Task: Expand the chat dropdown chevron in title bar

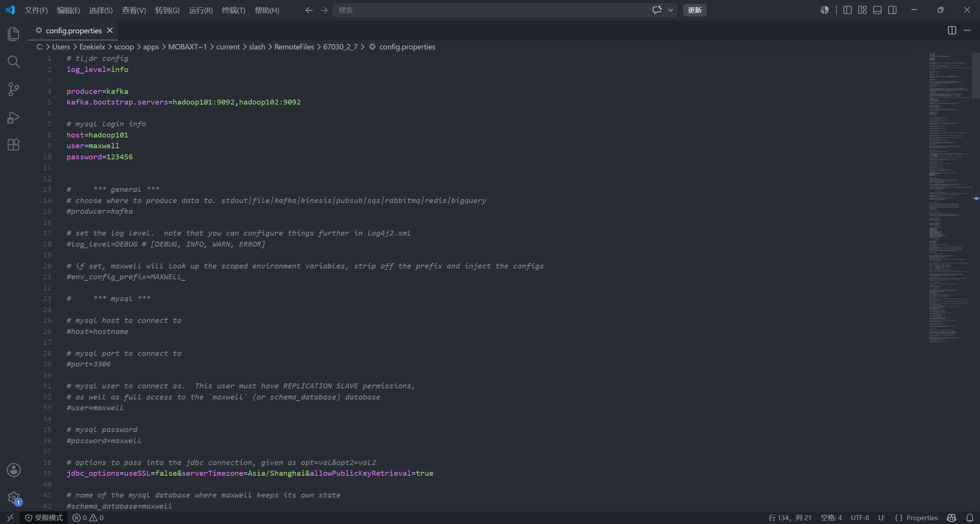Action: tap(671, 10)
